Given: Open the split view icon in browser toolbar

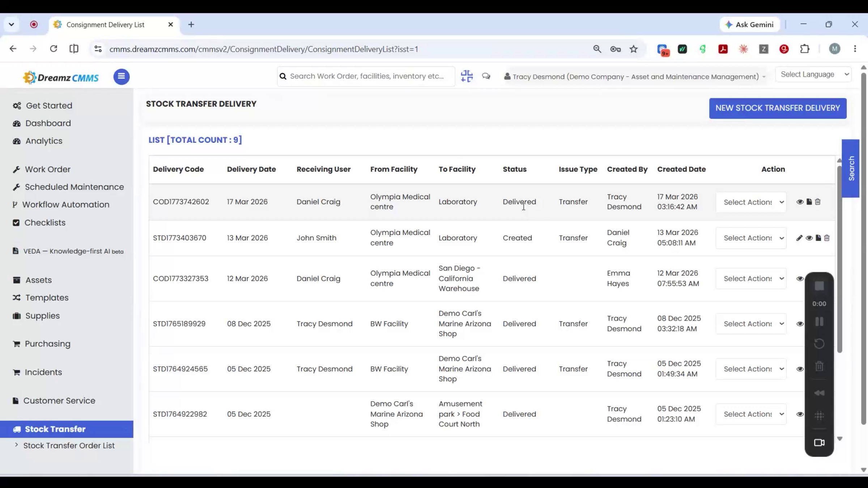Looking at the screenshot, I should [x=74, y=49].
